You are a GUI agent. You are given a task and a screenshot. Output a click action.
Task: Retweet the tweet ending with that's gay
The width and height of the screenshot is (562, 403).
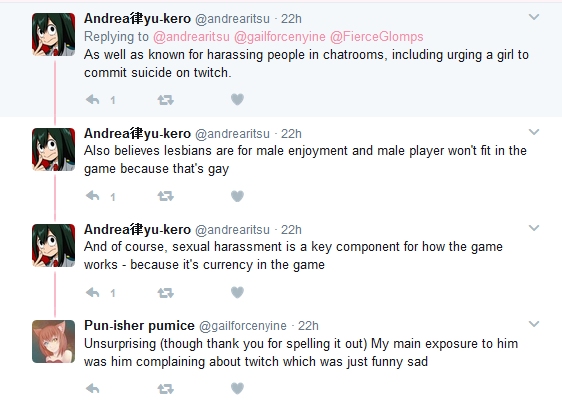pos(166,196)
